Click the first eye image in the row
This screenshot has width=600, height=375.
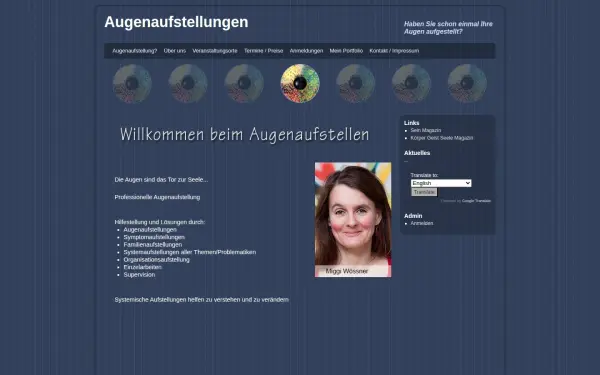tap(132, 83)
